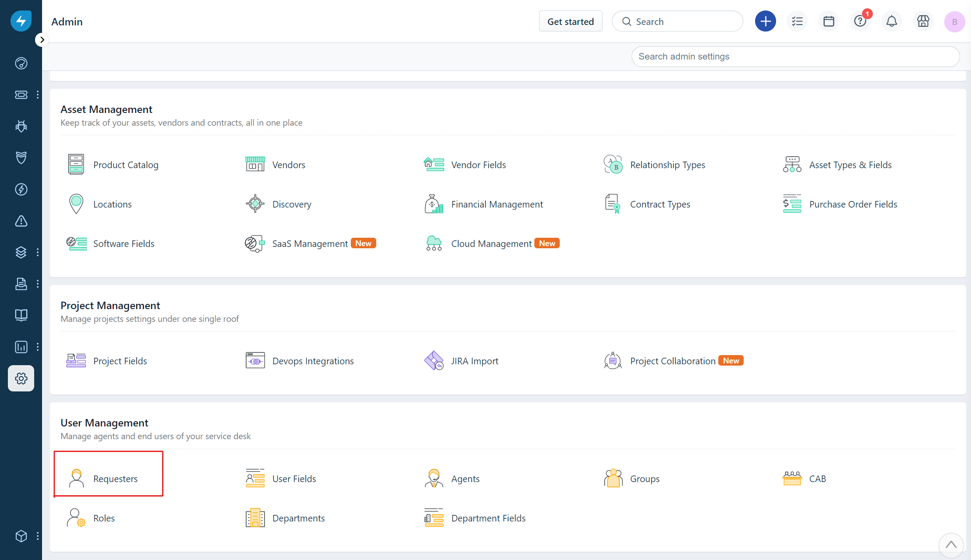Open the Sandbox icon at sidebar bottom
971x560 pixels.
tap(21, 536)
